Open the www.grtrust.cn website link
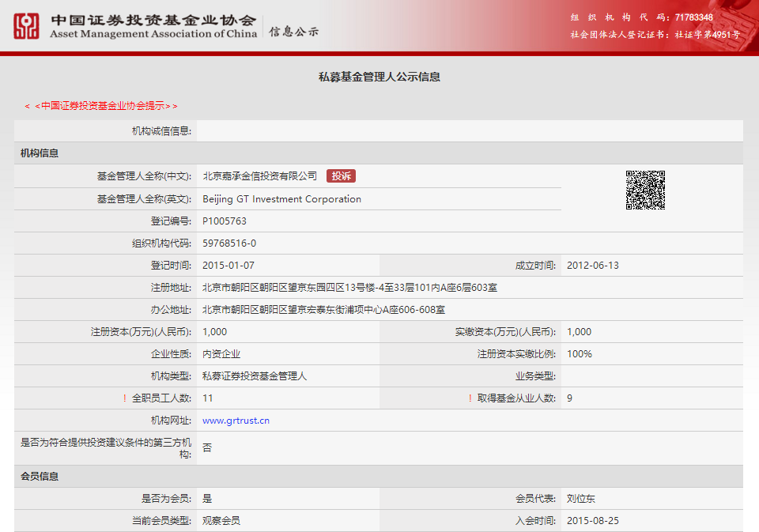The image size is (759, 532). (236, 421)
